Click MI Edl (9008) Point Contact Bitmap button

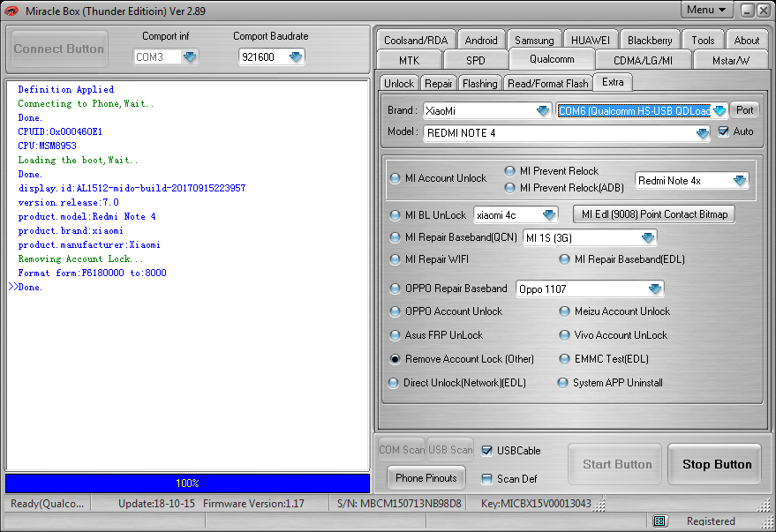[654, 214]
